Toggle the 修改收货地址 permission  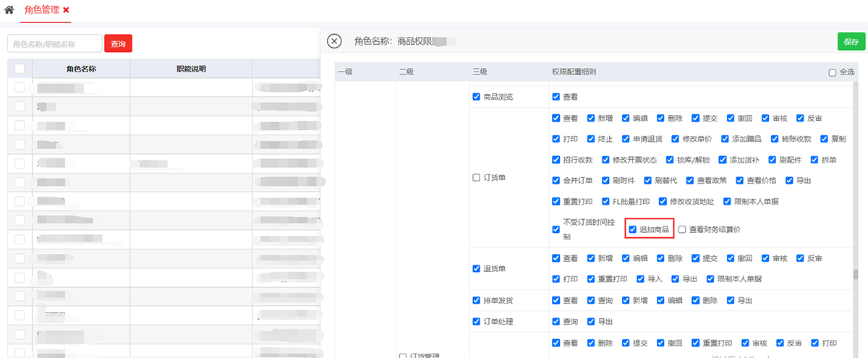point(663,201)
